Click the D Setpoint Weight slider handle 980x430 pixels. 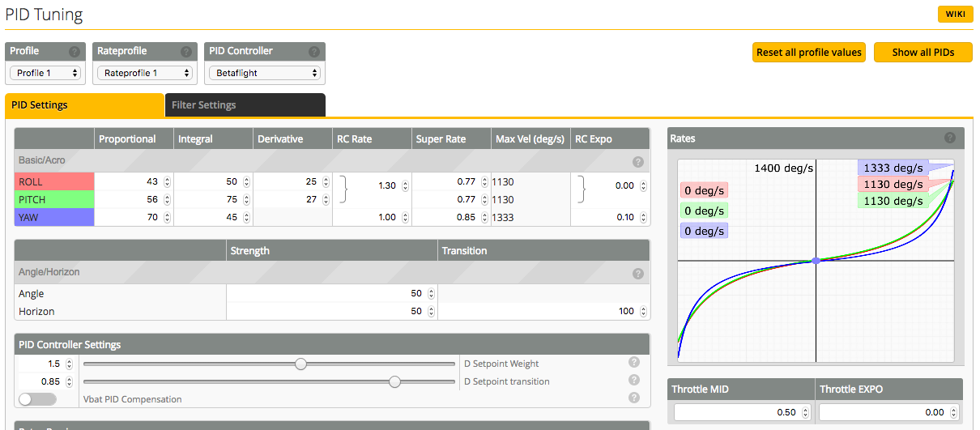pyautogui.click(x=300, y=364)
